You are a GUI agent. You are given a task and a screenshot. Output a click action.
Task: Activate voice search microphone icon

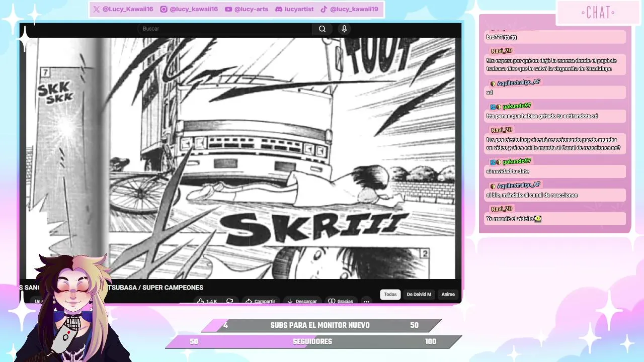pyautogui.click(x=344, y=29)
